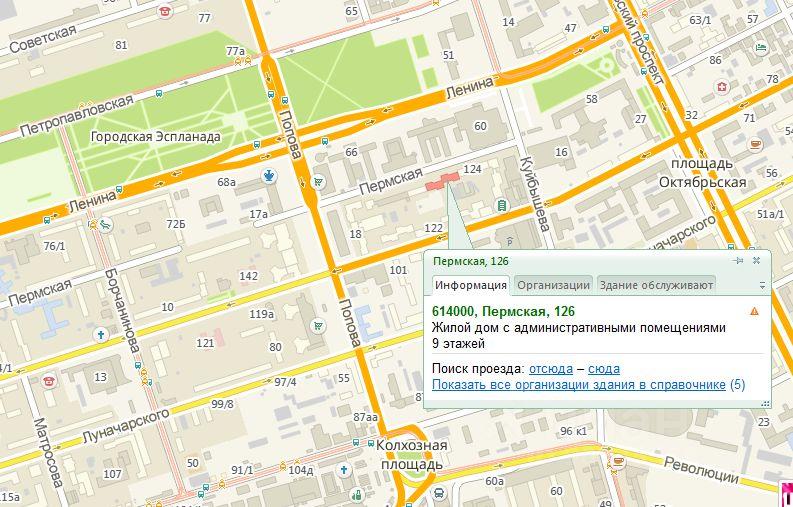Screen dimensions: 793x507
Task: Click the green building icon on Куйбышева
Action: (x=502, y=205)
